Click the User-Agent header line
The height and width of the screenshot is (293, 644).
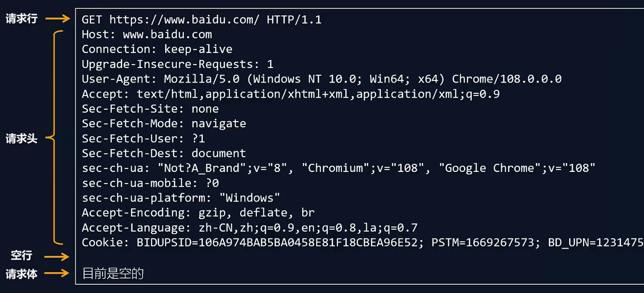pyautogui.click(x=321, y=79)
